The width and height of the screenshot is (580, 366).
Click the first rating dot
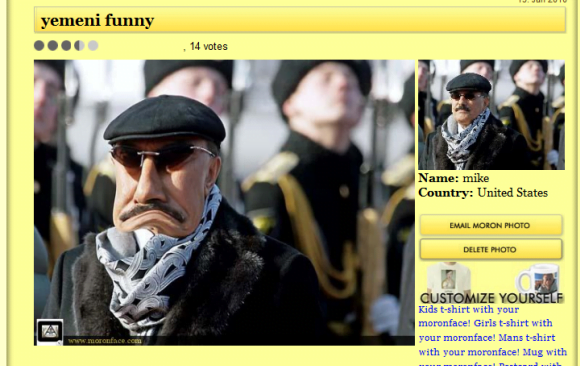pos(39,46)
